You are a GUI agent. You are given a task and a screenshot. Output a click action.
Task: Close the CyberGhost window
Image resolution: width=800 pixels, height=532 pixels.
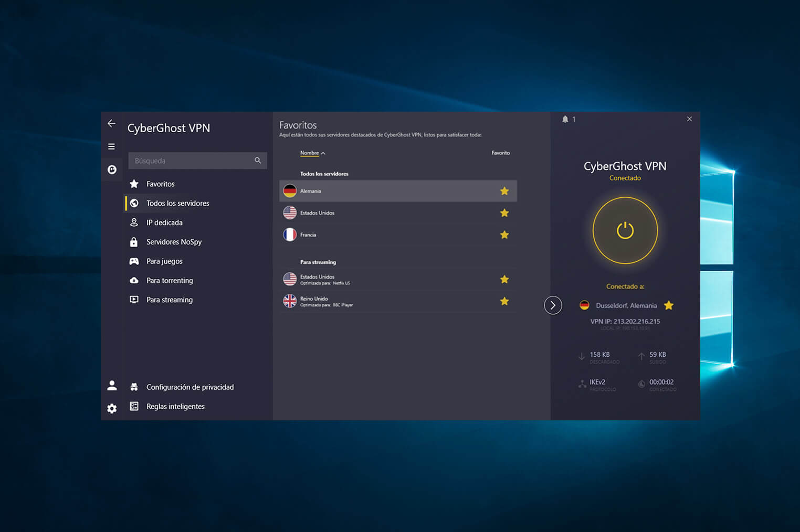689,119
